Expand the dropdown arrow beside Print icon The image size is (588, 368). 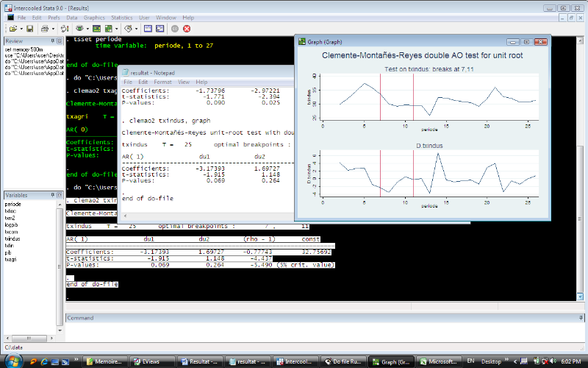(x=54, y=28)
